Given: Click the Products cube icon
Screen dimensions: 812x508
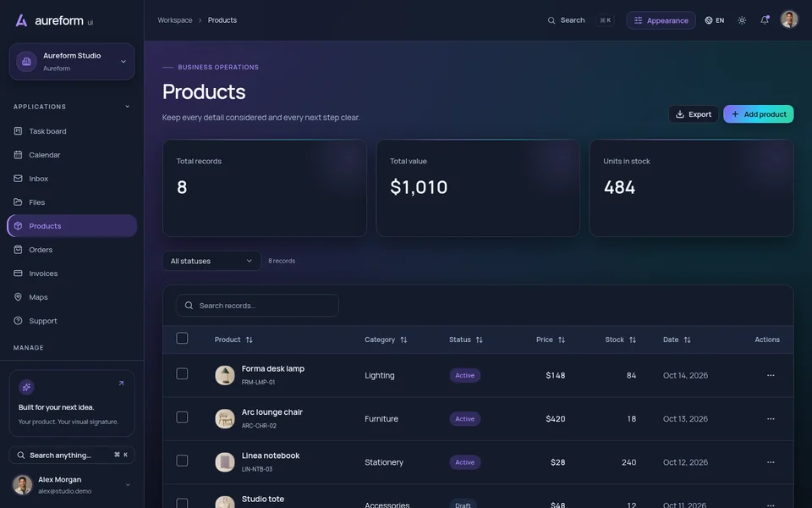Looking at the screenshot, I should 18,226.
